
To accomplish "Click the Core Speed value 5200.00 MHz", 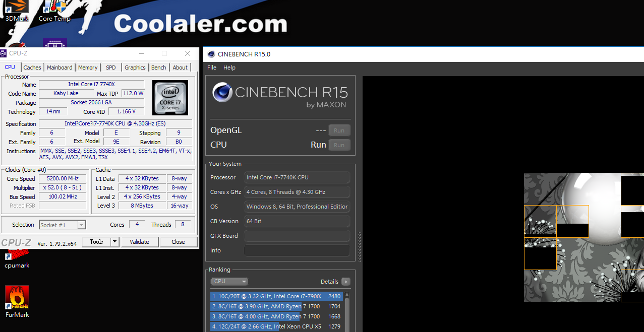I will [64, 179].
